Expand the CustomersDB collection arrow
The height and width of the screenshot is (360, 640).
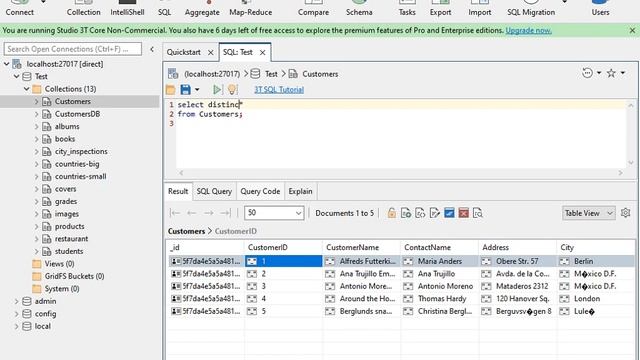click(36, 114)
